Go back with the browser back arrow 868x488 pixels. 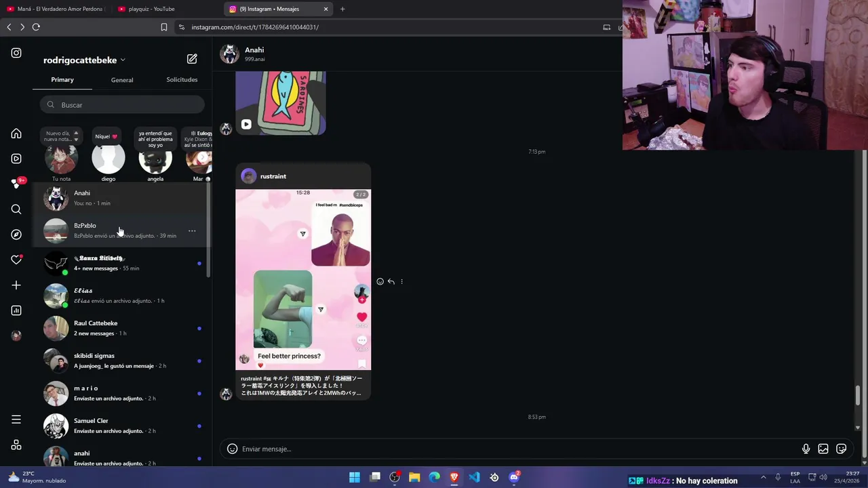(x=9, y=27)
